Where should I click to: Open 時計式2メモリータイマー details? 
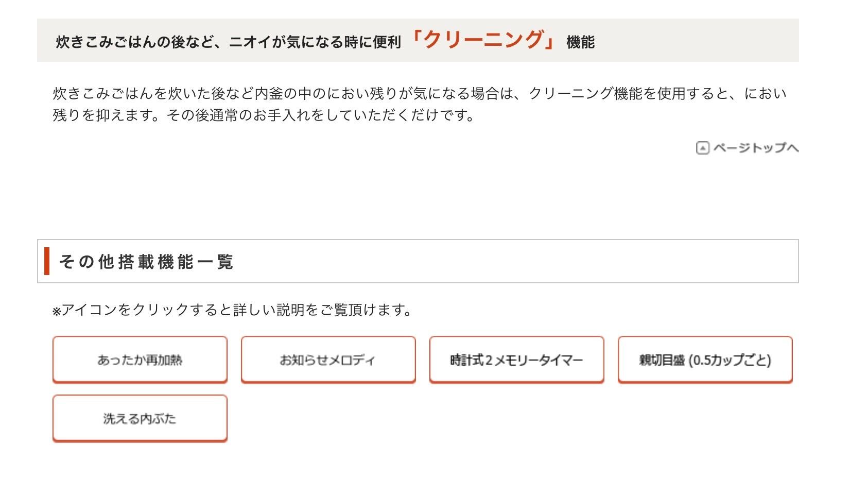point(516,360)
